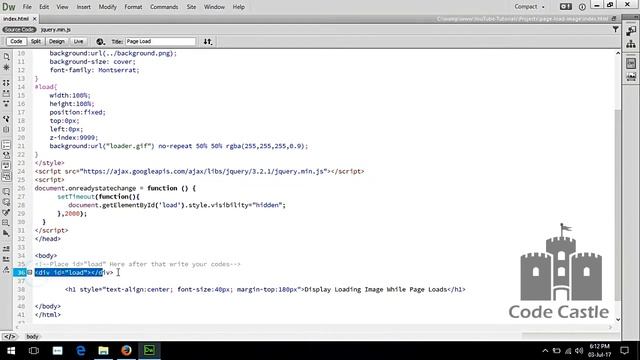Collapse code fold marker at line 36
Viewport: 640px width, 360px height.
click(x=30, y=273)
